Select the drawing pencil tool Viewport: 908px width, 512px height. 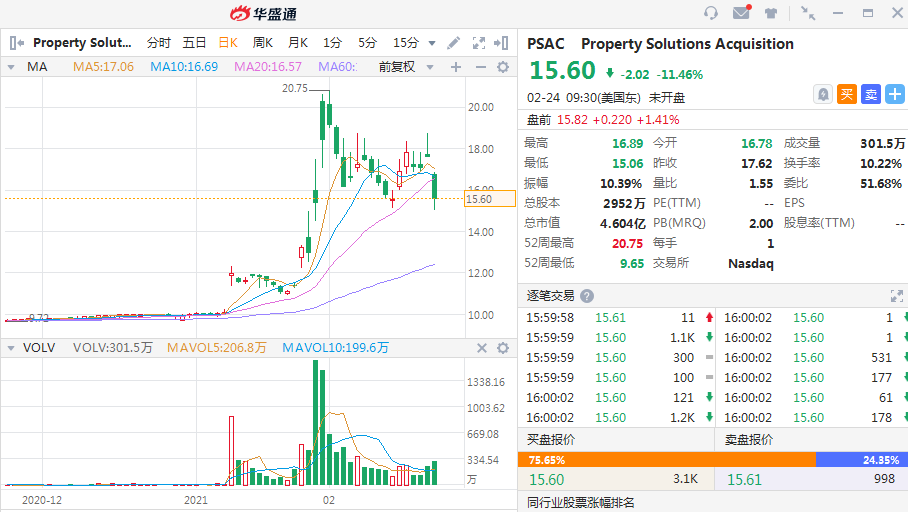point(454,43)
